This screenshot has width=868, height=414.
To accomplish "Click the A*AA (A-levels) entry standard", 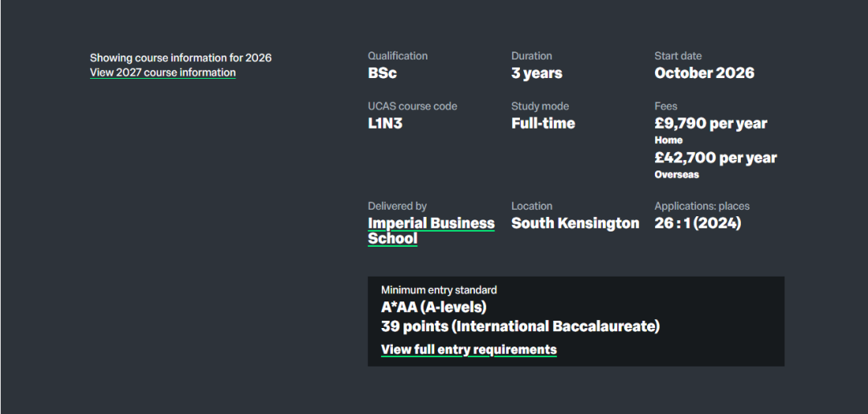I will (x=434, y=307).
